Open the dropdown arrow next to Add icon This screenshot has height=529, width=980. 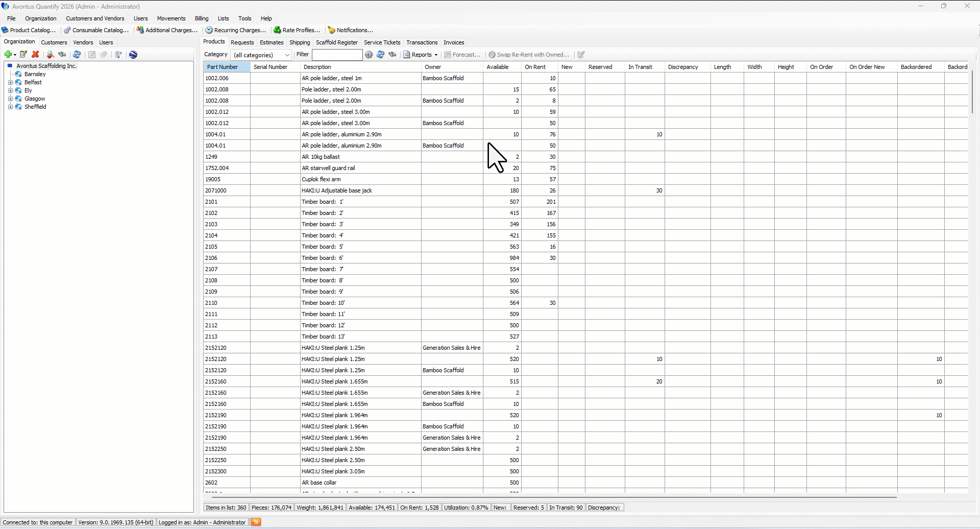point(15,55)
